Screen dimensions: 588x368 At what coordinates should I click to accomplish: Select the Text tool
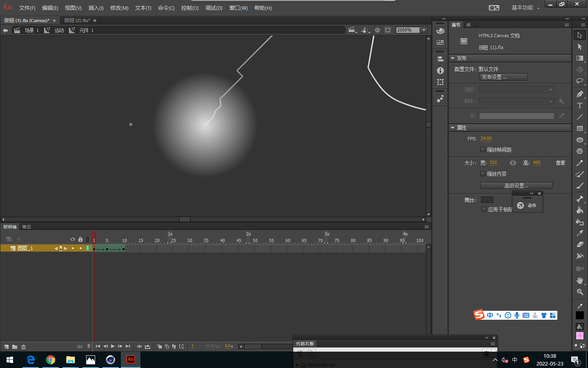[579, 105]
